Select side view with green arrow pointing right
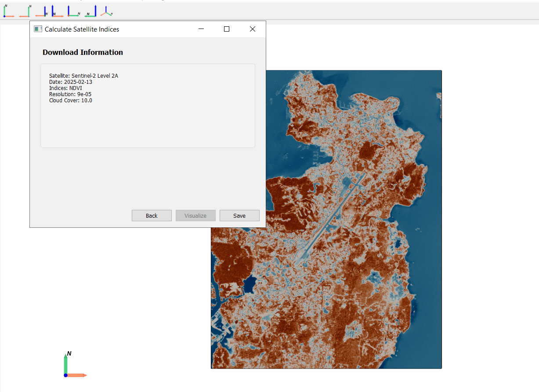539x392 pixels. pos(73,11)
